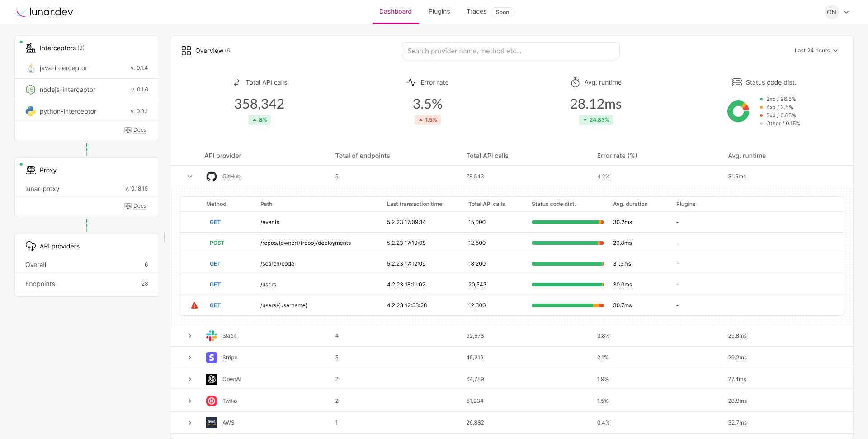
Task: Click the provider search field
Action: 510,51
